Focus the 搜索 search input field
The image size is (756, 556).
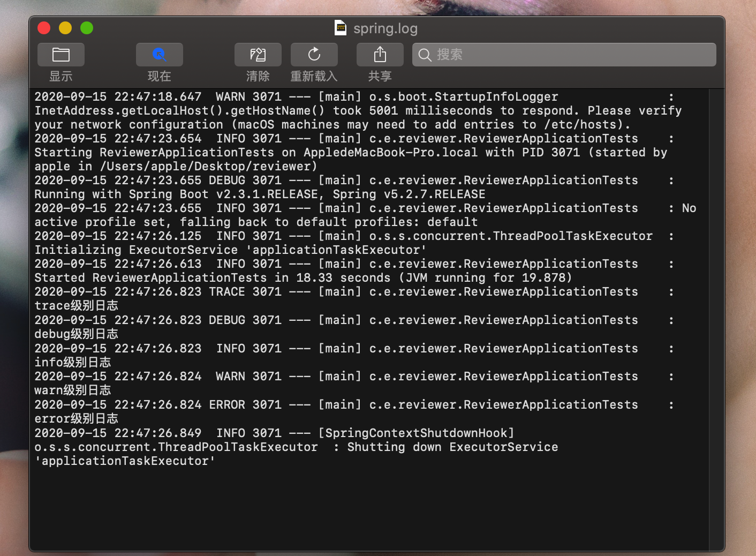pos(564,55)
